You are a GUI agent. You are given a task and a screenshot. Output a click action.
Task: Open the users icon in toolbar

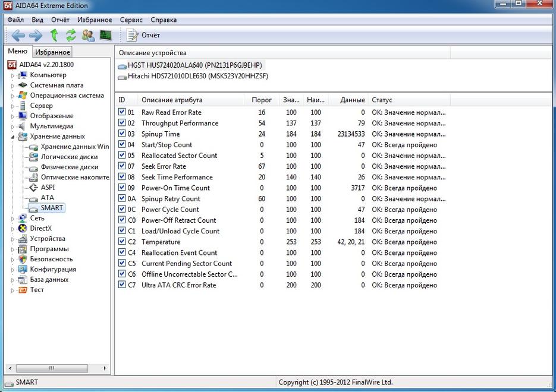point(88,35)
